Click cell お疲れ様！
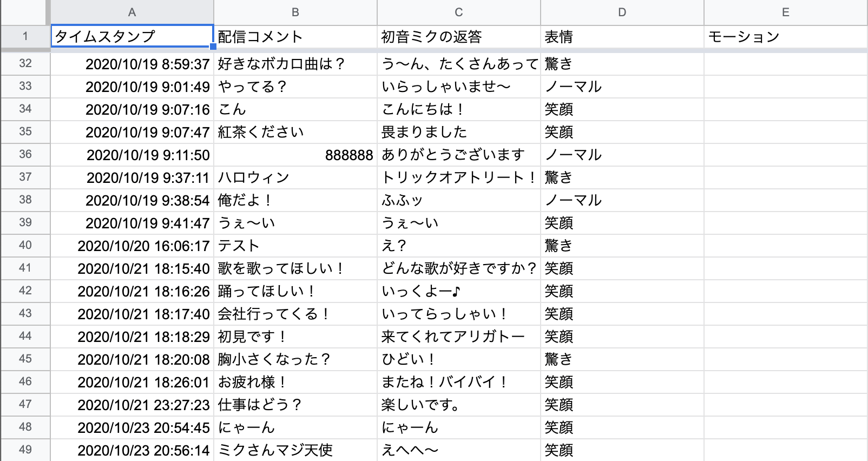The image size is (868, 461). tap(295, 382)
